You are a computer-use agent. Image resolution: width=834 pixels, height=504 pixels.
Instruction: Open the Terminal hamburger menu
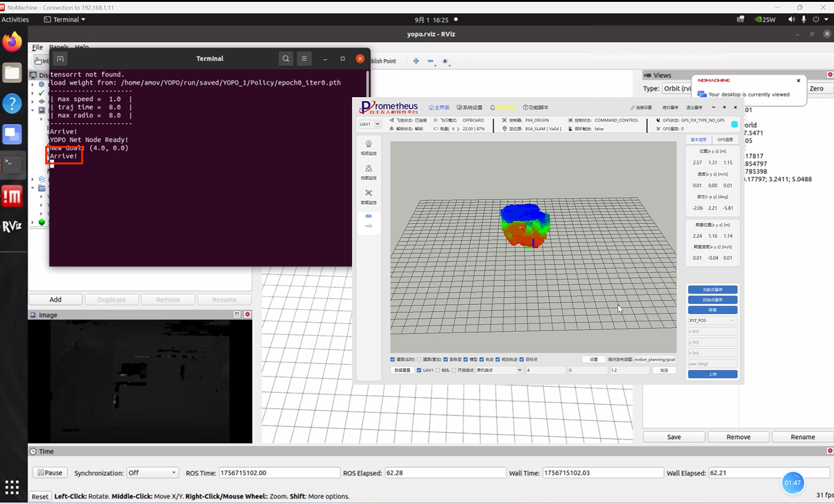click(304, 59)
